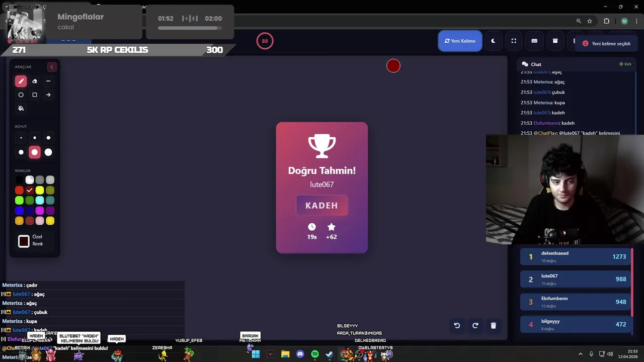Pick the bright red color swatch
The image size is (644, 362).
[19, 190]
